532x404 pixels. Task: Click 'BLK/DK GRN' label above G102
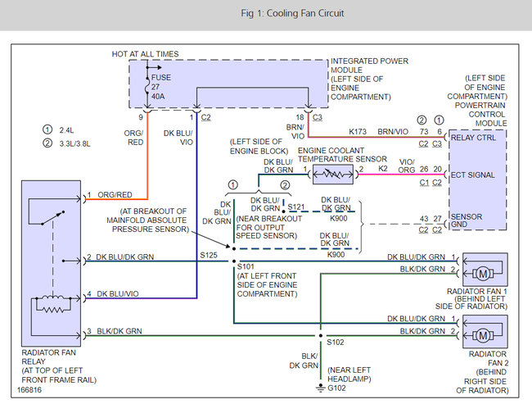[x=304, y=361]
